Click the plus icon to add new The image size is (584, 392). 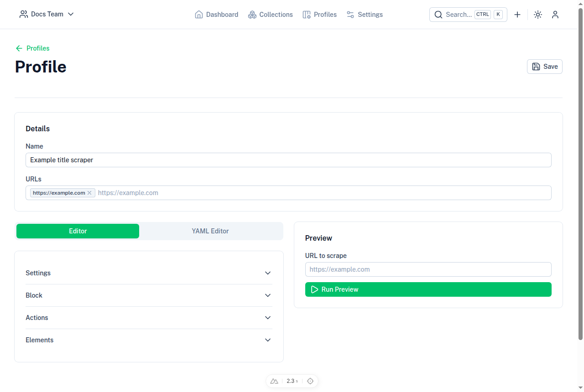tap(517, 15)
